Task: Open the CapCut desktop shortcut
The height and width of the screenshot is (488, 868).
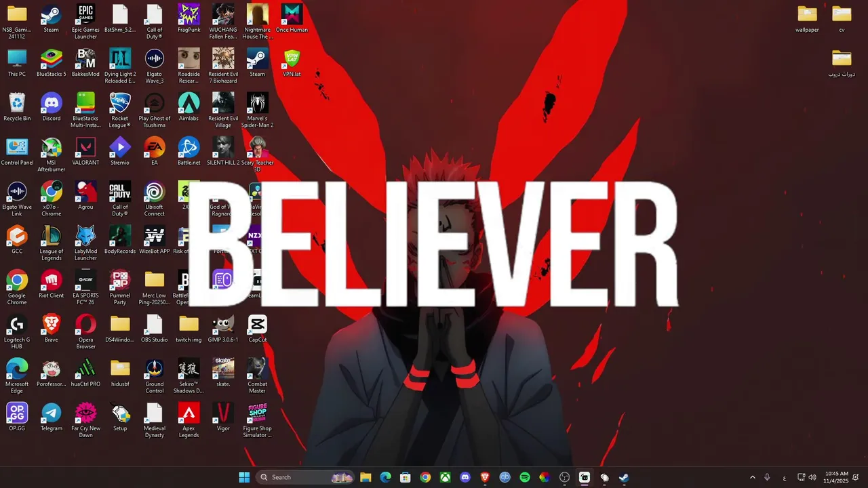Action: 257,329
